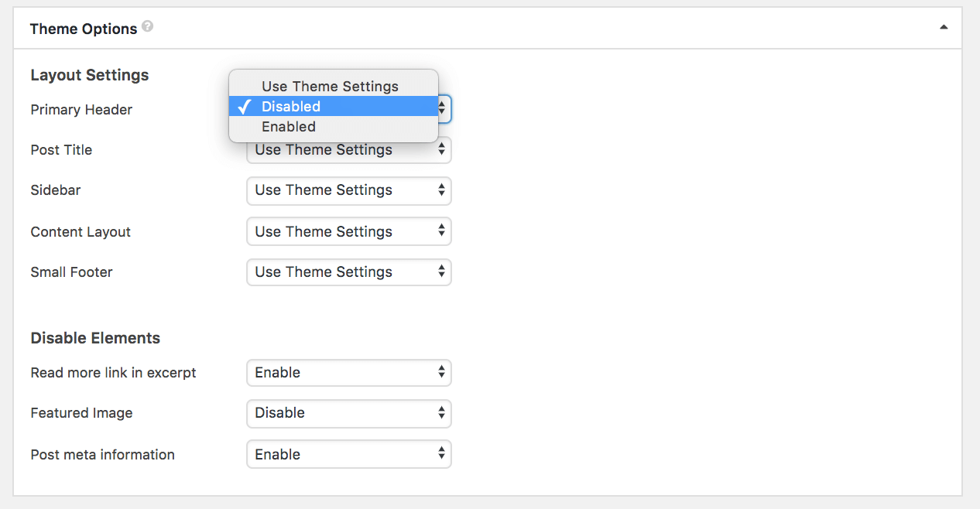Click the Post meta information dropdown arrows
The image size is (980, 509).
441,453
